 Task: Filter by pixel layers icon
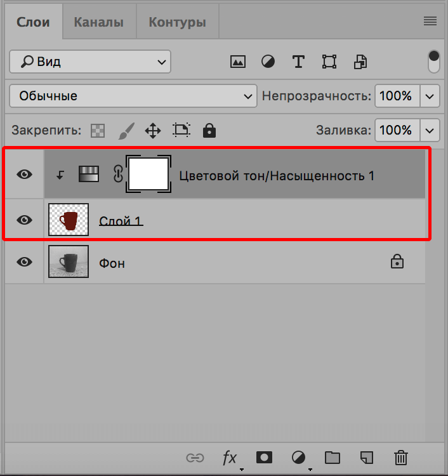[238, 62]
